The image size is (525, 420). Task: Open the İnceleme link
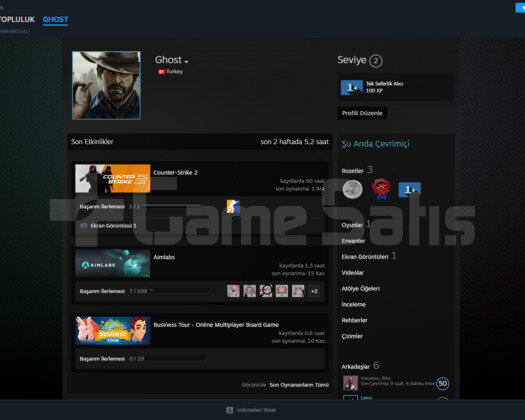click(354, 304)
